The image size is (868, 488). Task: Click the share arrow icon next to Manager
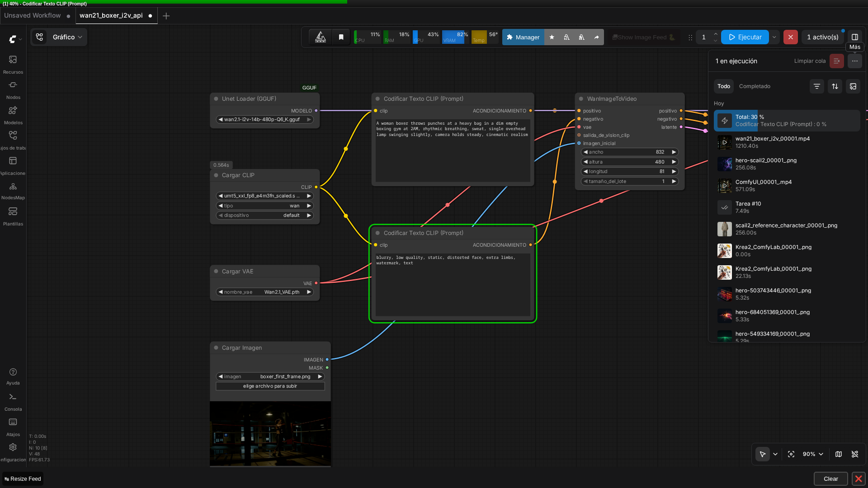coord(597,37)
